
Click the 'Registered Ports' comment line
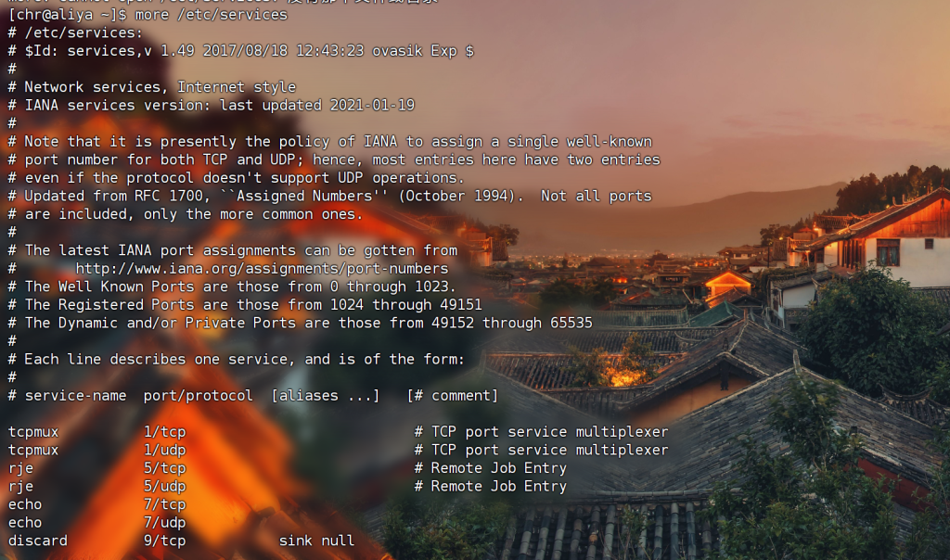[x=245, y=304]
